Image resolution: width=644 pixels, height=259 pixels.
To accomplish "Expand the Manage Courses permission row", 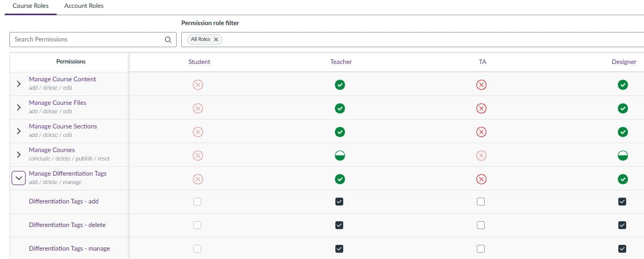I will click(x=19, y=155).
